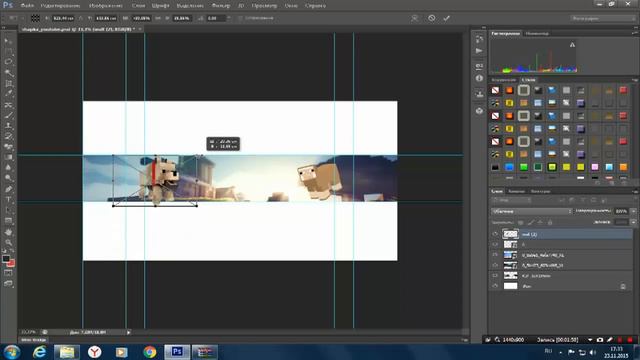The width and height of the screenshot is (640, 360).
Task: Click the foreground color swatch
Action: (x=6, y=259)
